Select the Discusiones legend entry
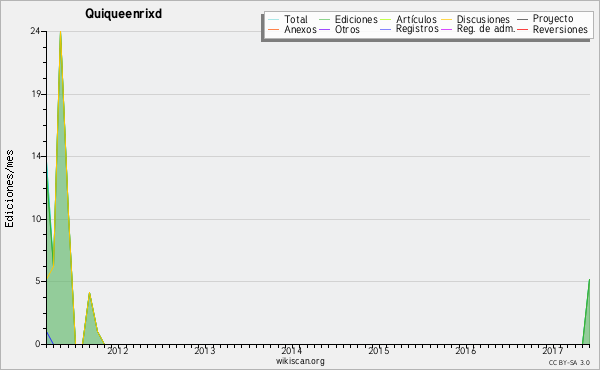600x370 pixels. pyautogui.click(x=483, y=19)
